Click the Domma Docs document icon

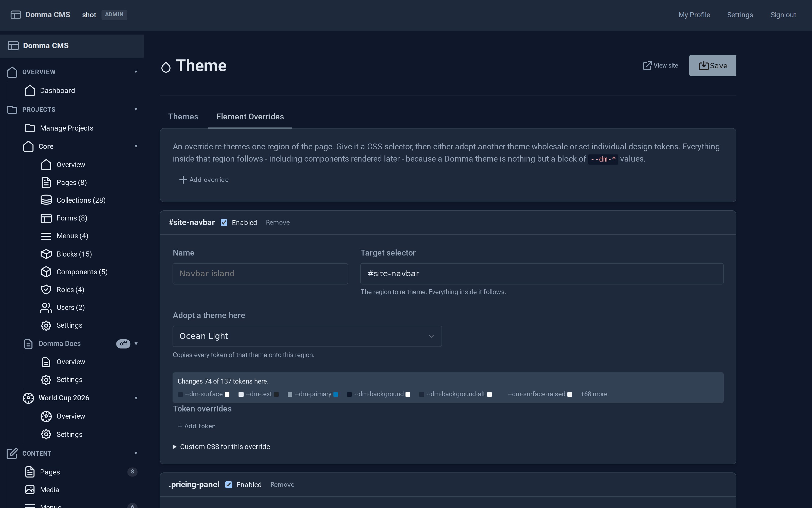(x=28, y=344)
